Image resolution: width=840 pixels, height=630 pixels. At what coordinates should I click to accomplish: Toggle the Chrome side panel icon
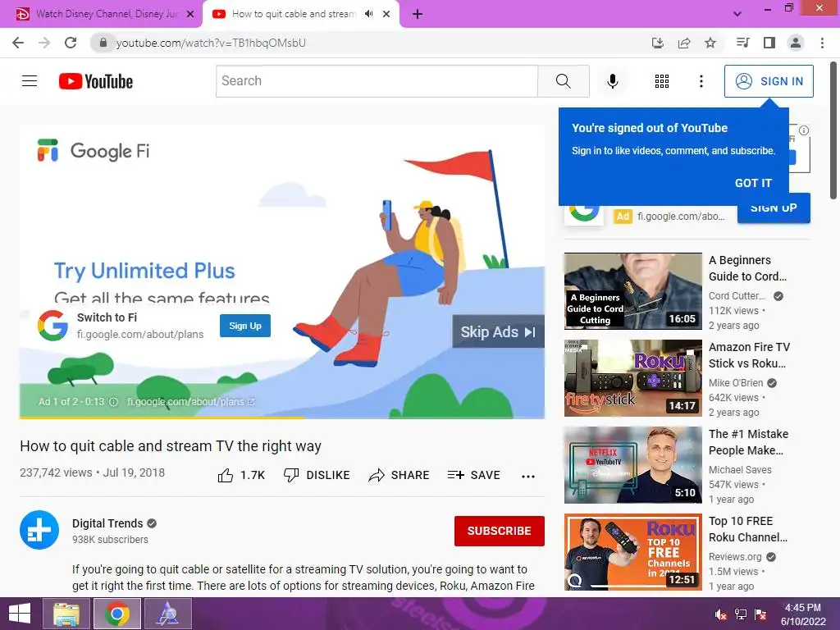[x=769, y=43]
